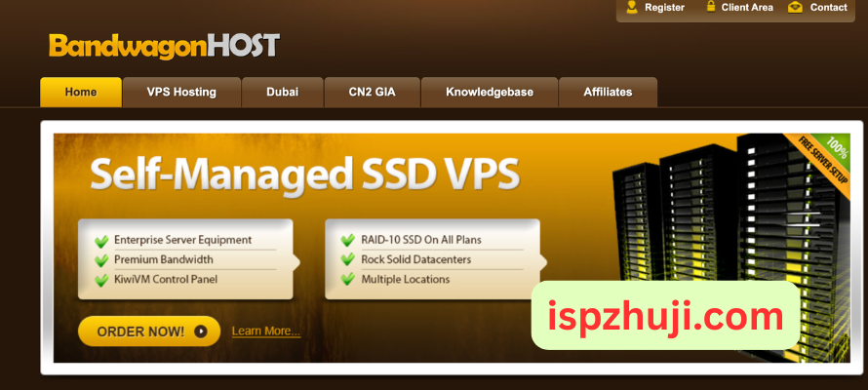Open the Client Area link

(747, 7)
